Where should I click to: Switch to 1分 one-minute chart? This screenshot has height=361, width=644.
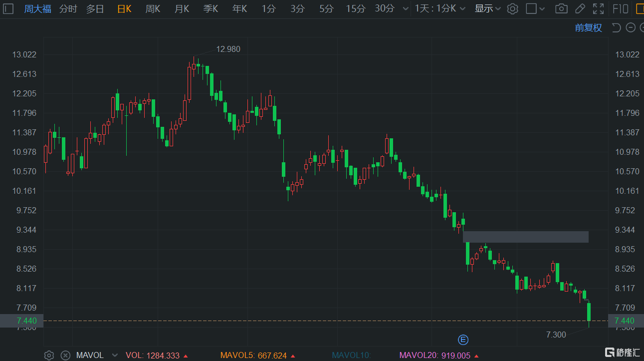click(x=268, y=8)
